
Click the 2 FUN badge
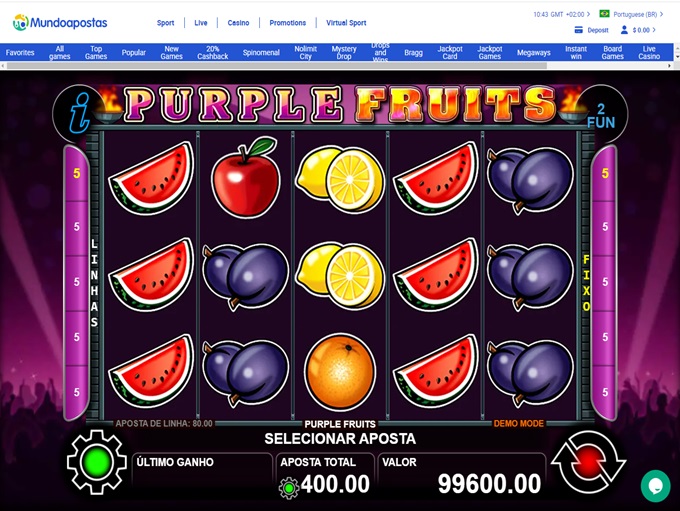click(x=601, y=116)
